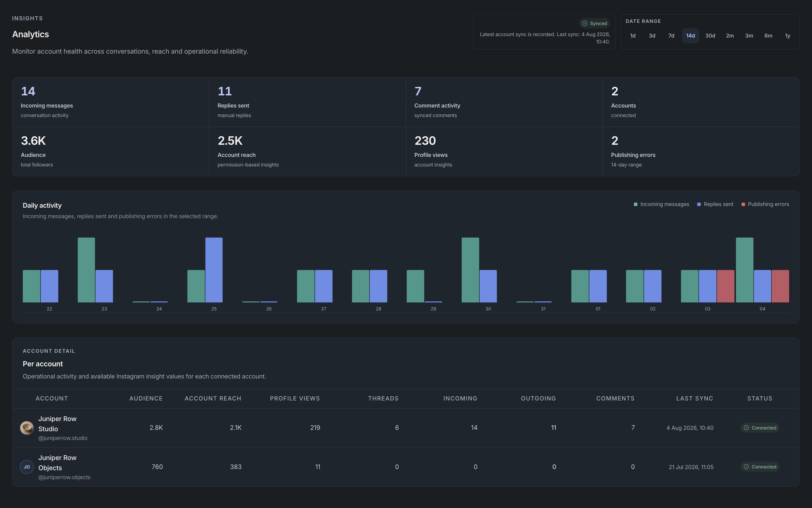
Task: Sort by ACCOUNT REACH column header
Action: point(213,398)
